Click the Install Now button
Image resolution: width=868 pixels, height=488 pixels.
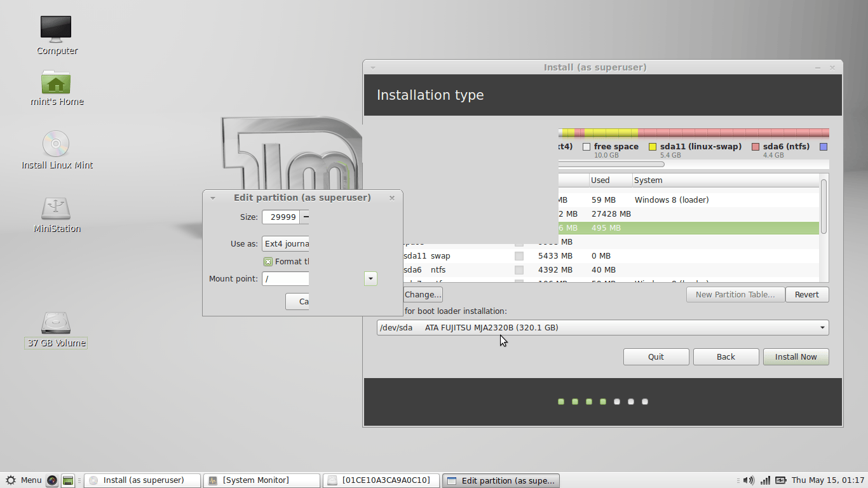click(x=796, y=357)
